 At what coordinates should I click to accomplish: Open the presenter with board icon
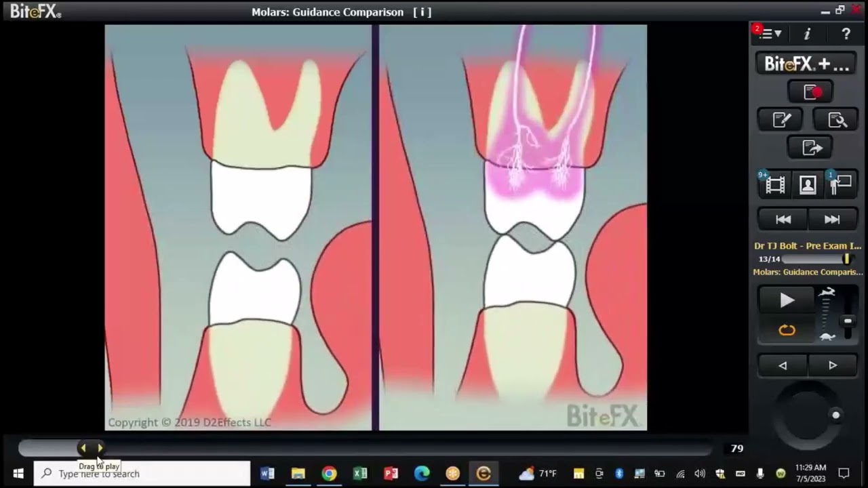(x=841, y=184)
